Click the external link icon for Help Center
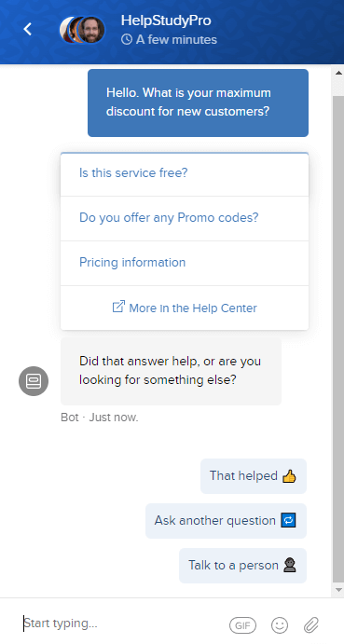 point(118,307)
